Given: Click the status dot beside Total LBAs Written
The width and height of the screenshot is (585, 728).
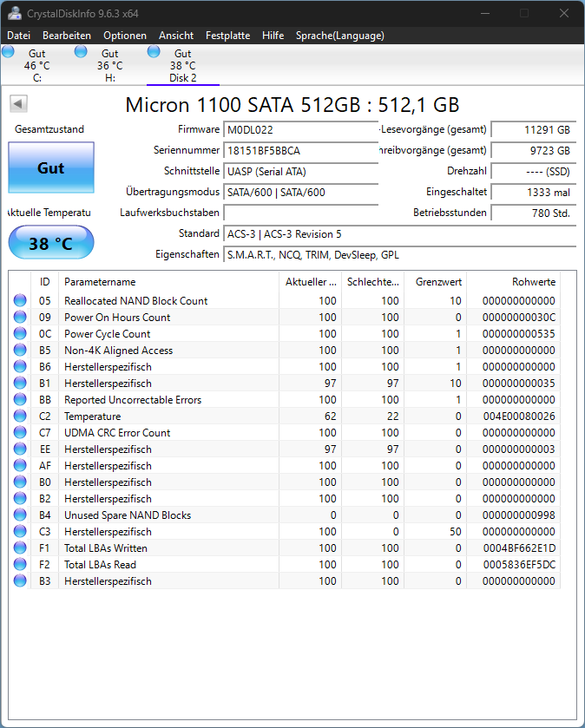Looking at the screenshot, I should click(19, 548).
